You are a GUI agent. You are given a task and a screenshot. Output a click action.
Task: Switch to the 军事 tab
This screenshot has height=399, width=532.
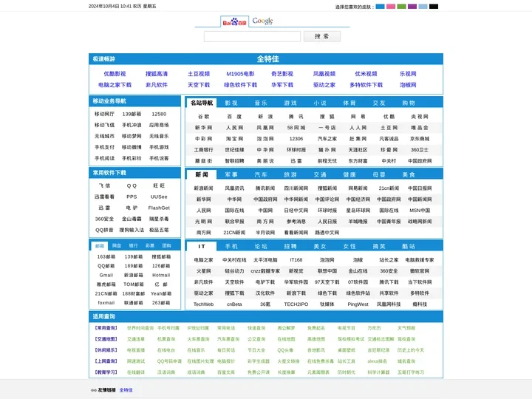[x=231, y=174]
